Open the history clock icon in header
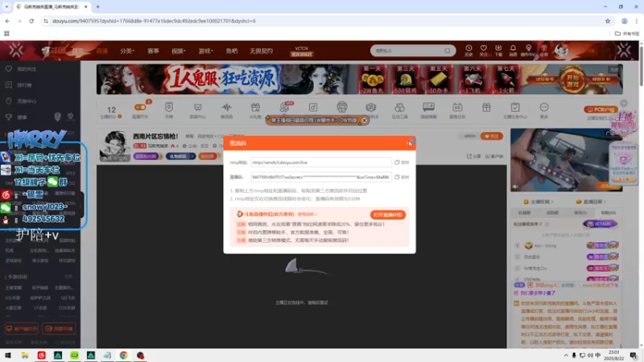Viewport: 644px width, 362px height. (x=469, y=51)
